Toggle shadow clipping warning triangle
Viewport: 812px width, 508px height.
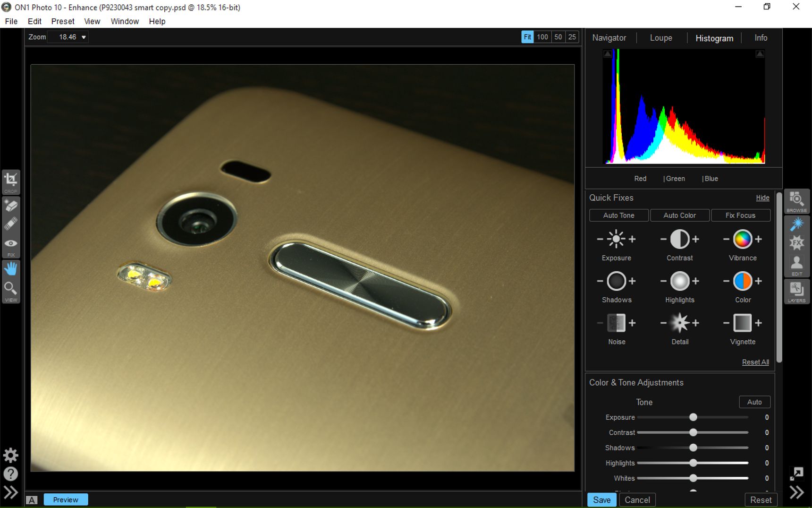tap(608, 54)
